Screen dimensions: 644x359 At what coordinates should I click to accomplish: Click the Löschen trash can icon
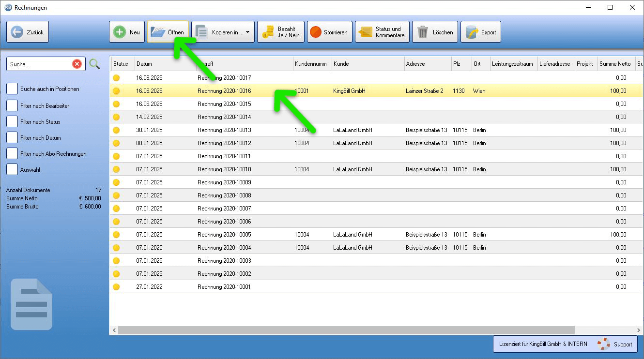pyautogui.click(x=423, y=32)
